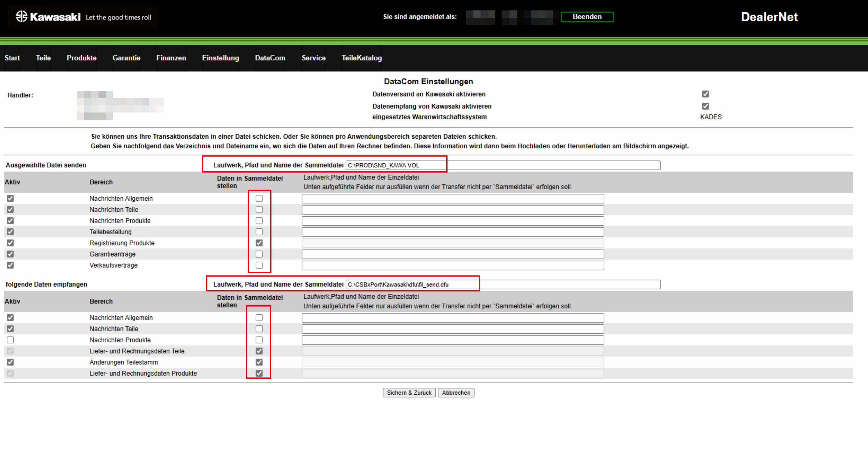Uncheck Sammeldatei box for Registrierung Produkte
Image resolution: width=868 pixels, height=472 pixels.
click(x=259, y=243)
